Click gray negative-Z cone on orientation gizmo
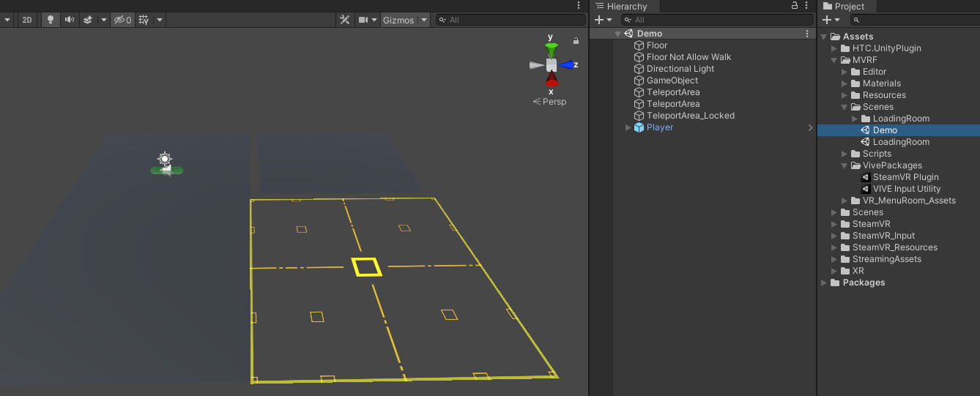The width and height of the screenshot is (980, 396). [536, 65]
